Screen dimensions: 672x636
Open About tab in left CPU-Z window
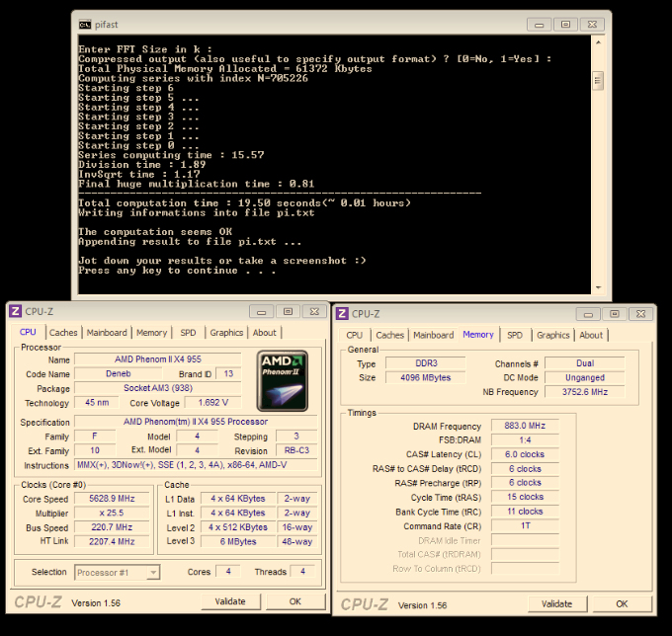tap(265, 333)
